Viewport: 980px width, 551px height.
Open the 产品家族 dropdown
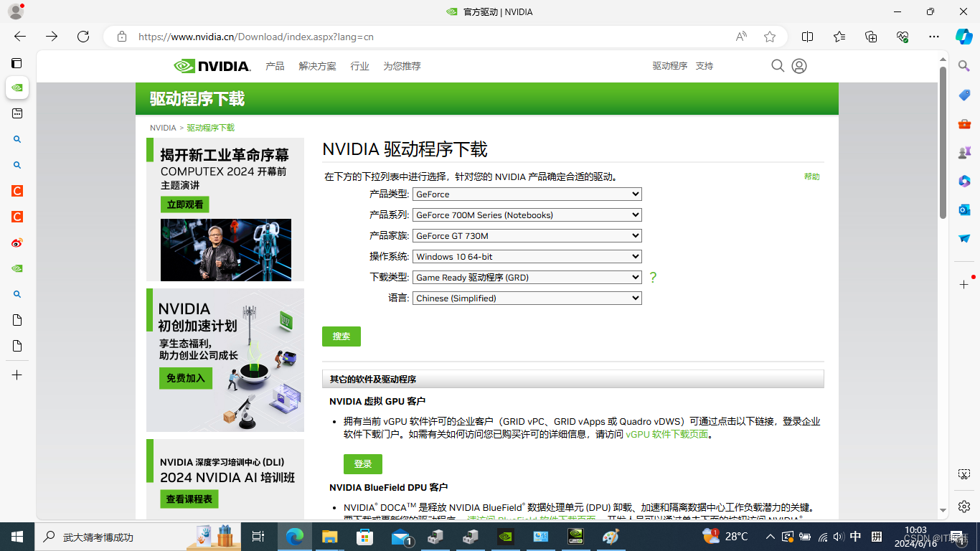click(527, 236)
